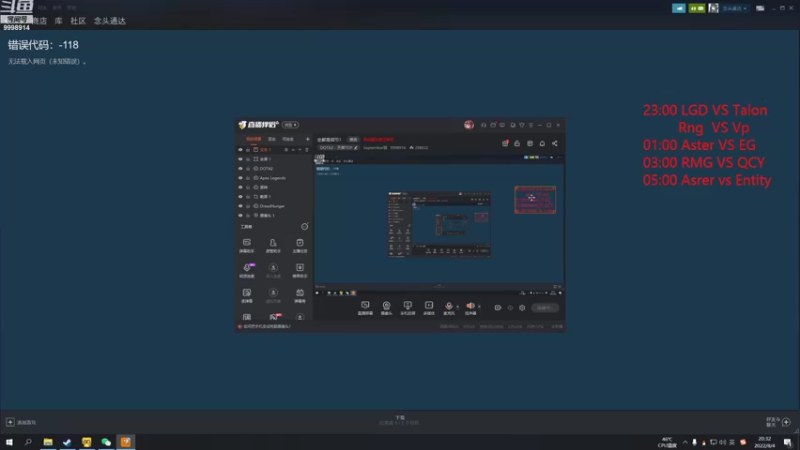Add a new scene with plus icon
Viewport: 800px width, 450px height.
(307, 139)
